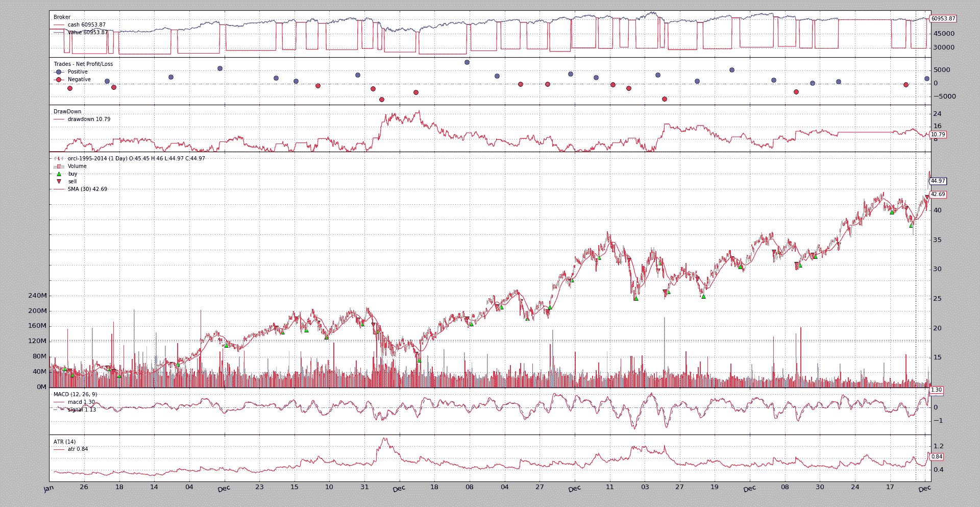Click the 80M volume axis label

tap(39, 356)
